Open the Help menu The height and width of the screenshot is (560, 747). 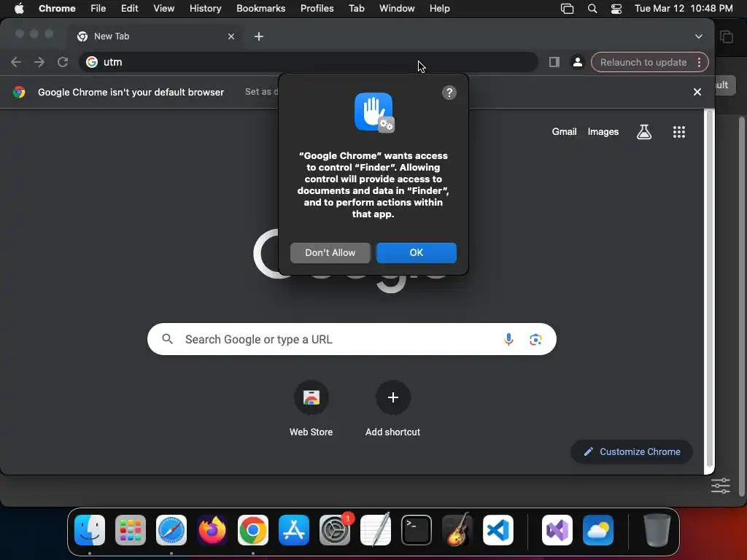439,9
